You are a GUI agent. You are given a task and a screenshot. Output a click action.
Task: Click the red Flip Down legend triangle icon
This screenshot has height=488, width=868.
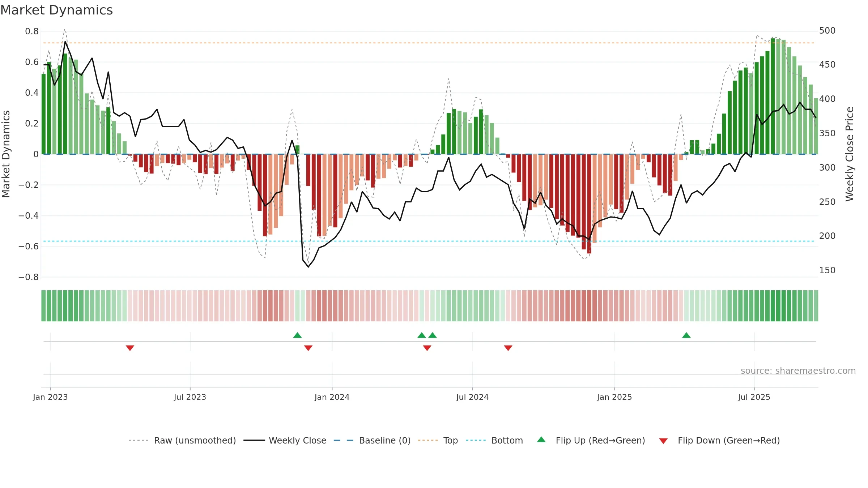click(x=663, y=441)
